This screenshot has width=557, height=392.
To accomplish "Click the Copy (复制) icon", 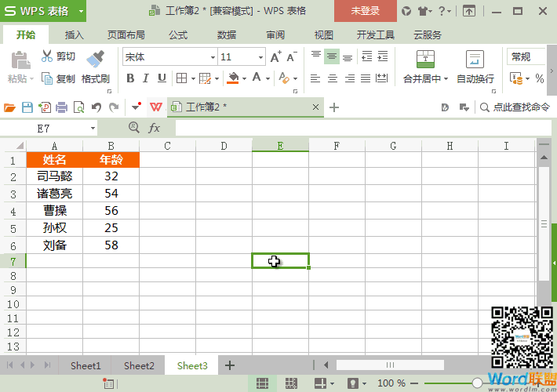I will 47,78.
